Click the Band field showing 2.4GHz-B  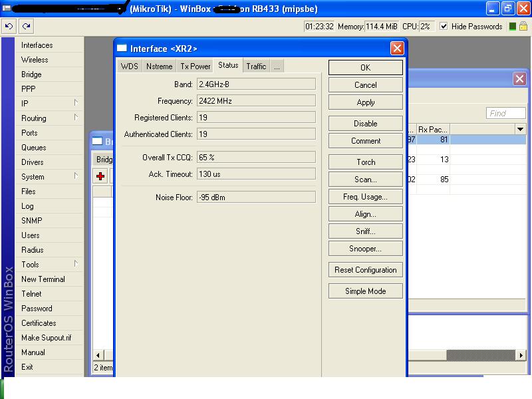click(256, 84)
